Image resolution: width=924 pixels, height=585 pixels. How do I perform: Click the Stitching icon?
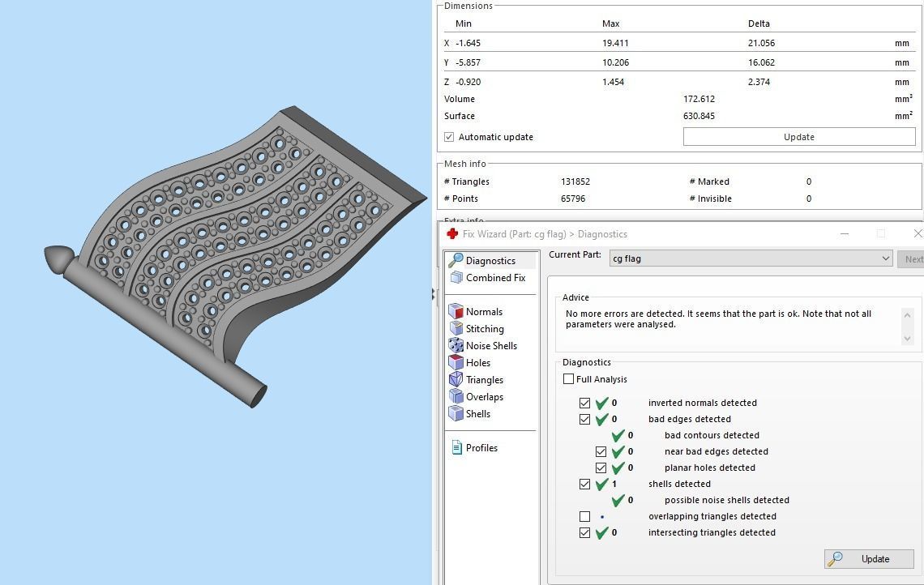point(456,329)
